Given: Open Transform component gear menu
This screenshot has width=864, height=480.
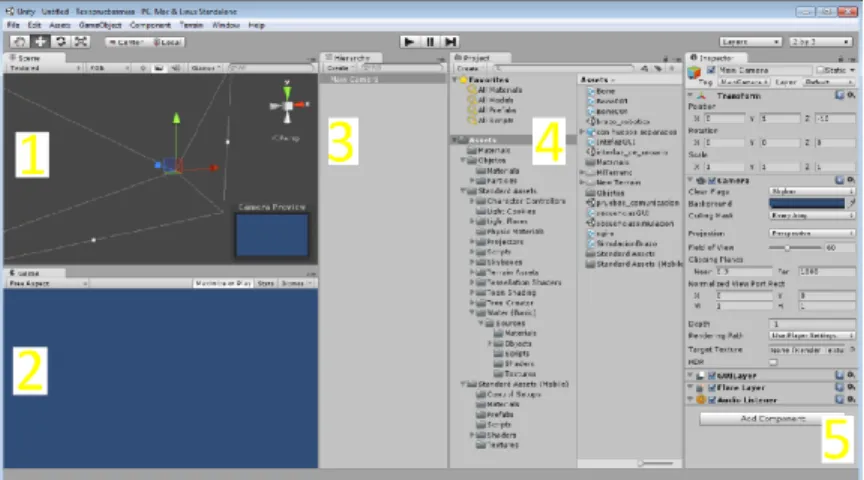Looking at the screenshot, I should click(851, 95).
